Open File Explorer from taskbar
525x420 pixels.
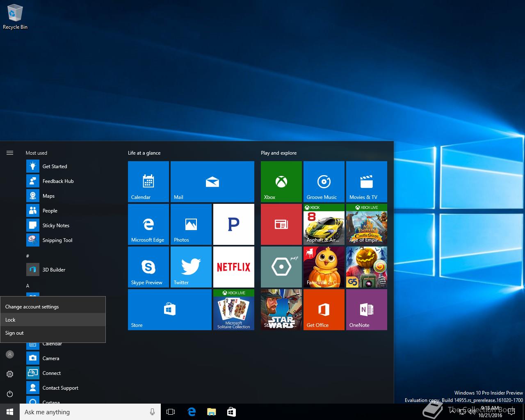(211, 412)
